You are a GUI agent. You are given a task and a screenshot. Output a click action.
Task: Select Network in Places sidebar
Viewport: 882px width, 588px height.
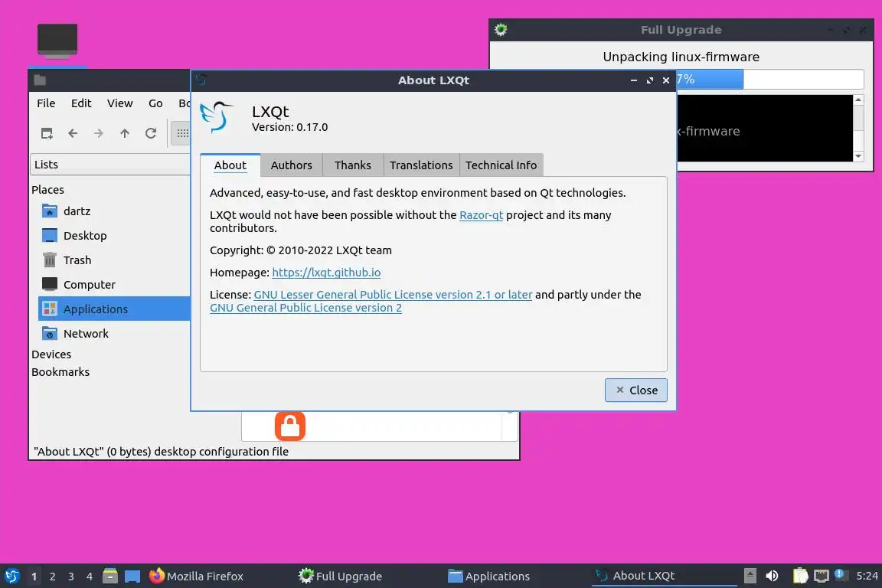[114, 333]
